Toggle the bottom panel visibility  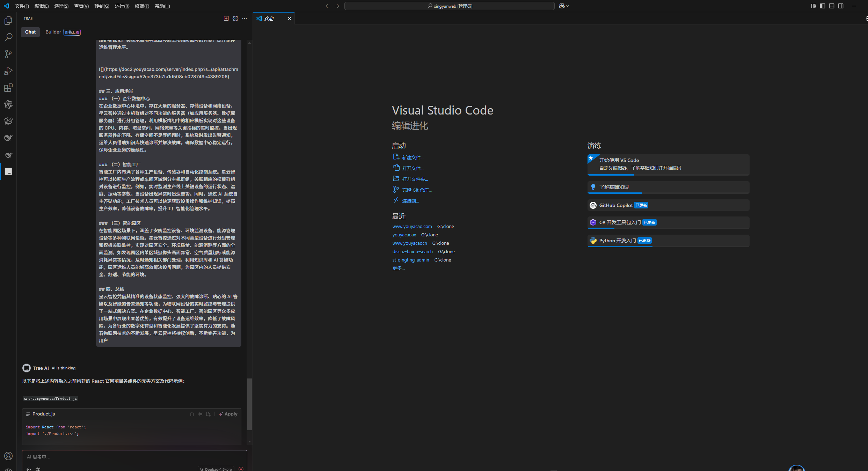click(x=832, y=6)
